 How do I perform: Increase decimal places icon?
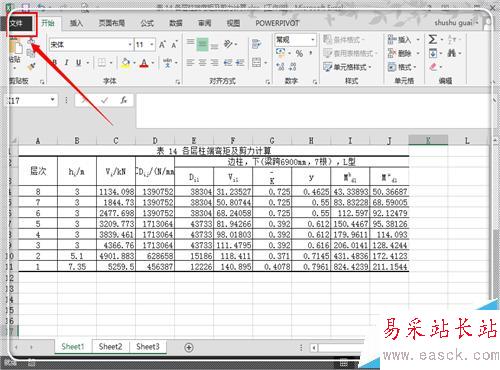[280, 67]
